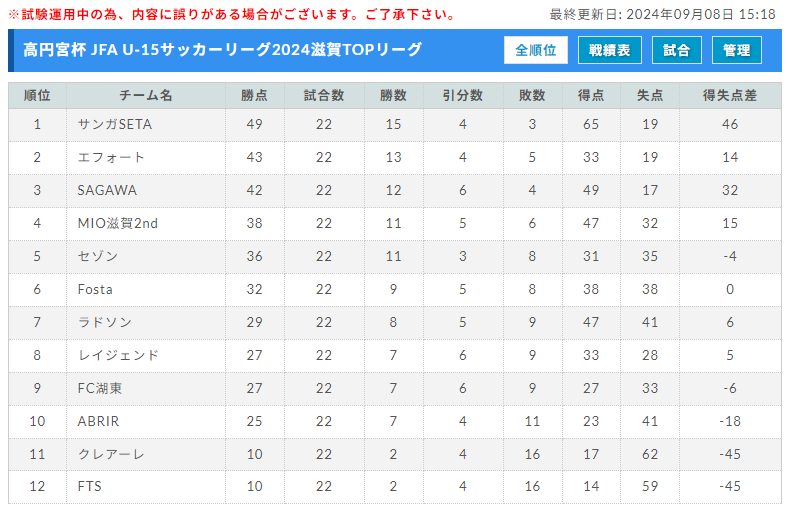Select the ABRIR team name
Image resolution: width=793 pixels, height=515 pixels.
[x=98, y=422]
